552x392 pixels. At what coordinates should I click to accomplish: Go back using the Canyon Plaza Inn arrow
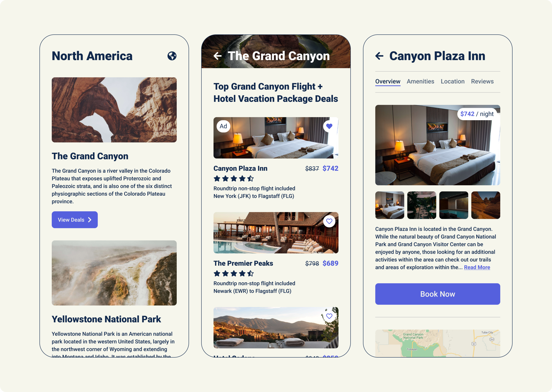click(379, 56)
